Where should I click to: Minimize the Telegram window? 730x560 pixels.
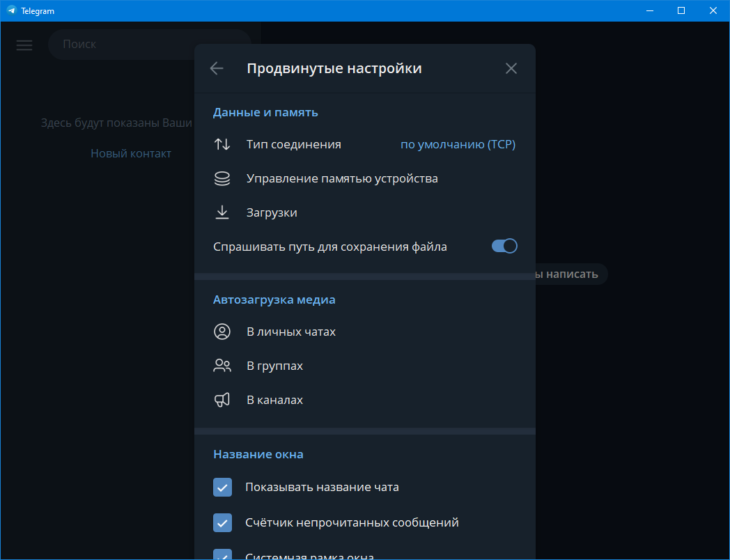[650, 10]
